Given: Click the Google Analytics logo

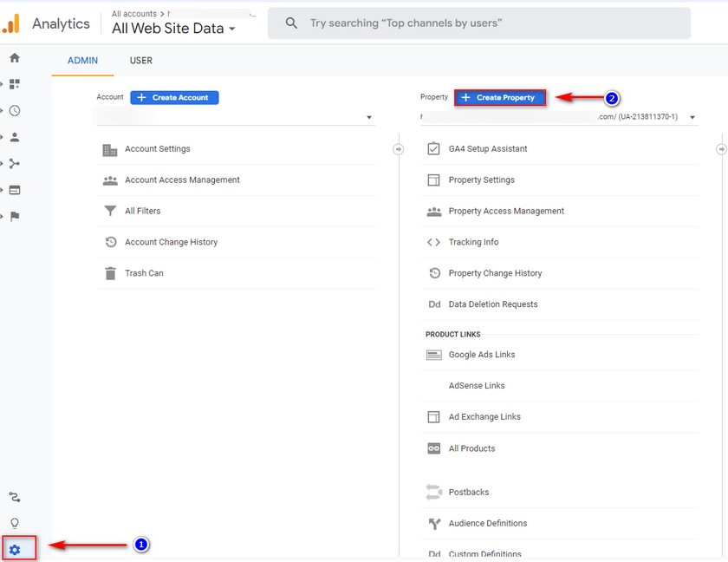Looking at the screenshot, I should tap(11, 23).
